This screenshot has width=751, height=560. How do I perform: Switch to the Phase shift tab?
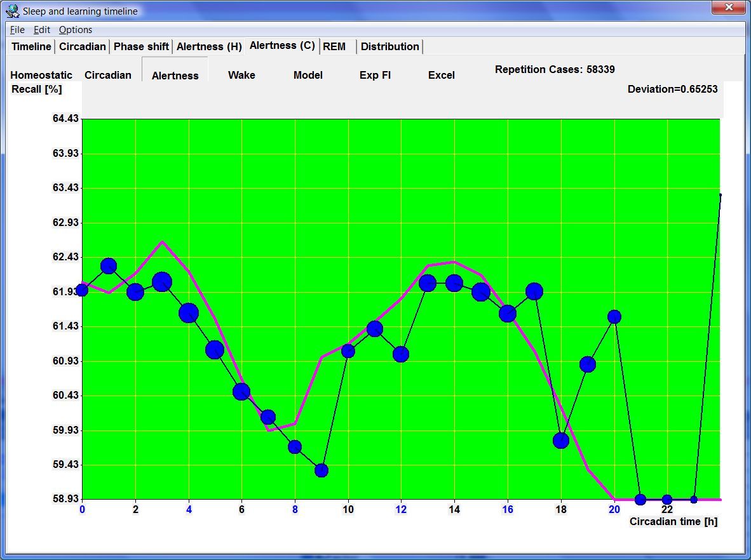(141, 46)
